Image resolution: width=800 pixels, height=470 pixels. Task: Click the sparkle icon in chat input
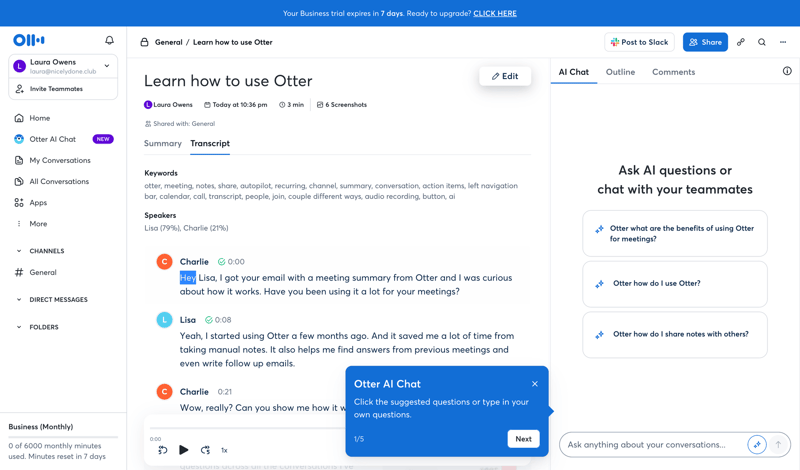[x=757, y=444]
